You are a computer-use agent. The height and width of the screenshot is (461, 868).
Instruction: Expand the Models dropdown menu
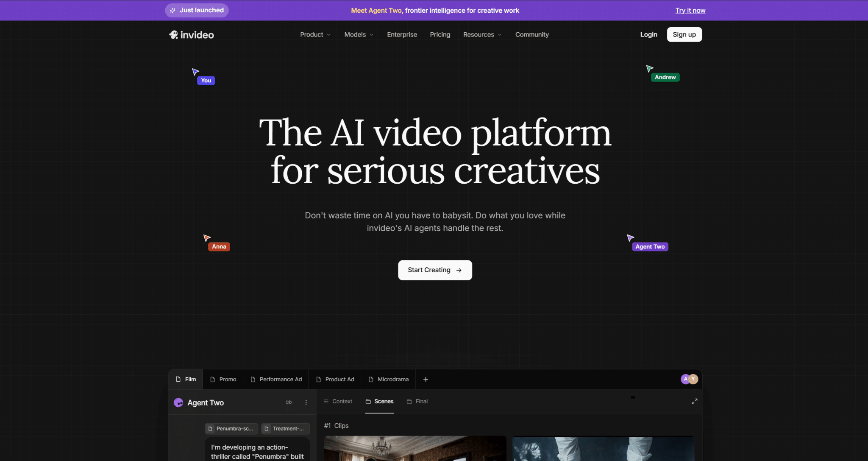coord(359,35)
